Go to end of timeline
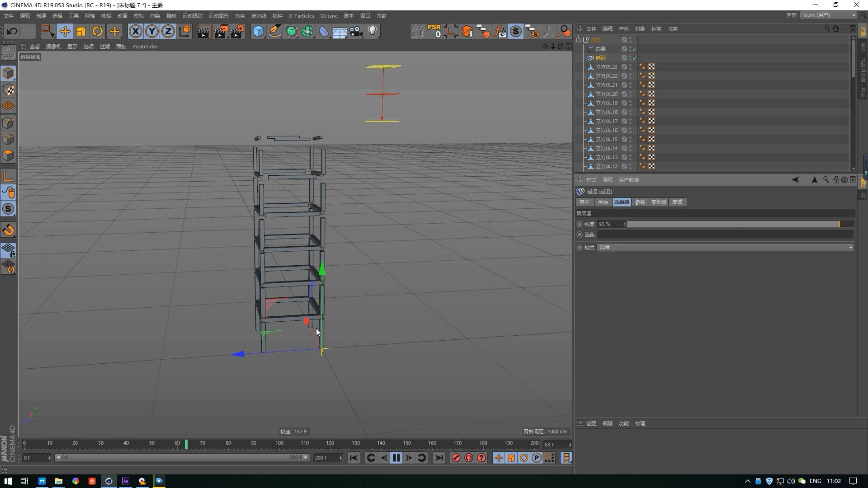The width and height of the screenshot is (868, 488). (439, 458)
